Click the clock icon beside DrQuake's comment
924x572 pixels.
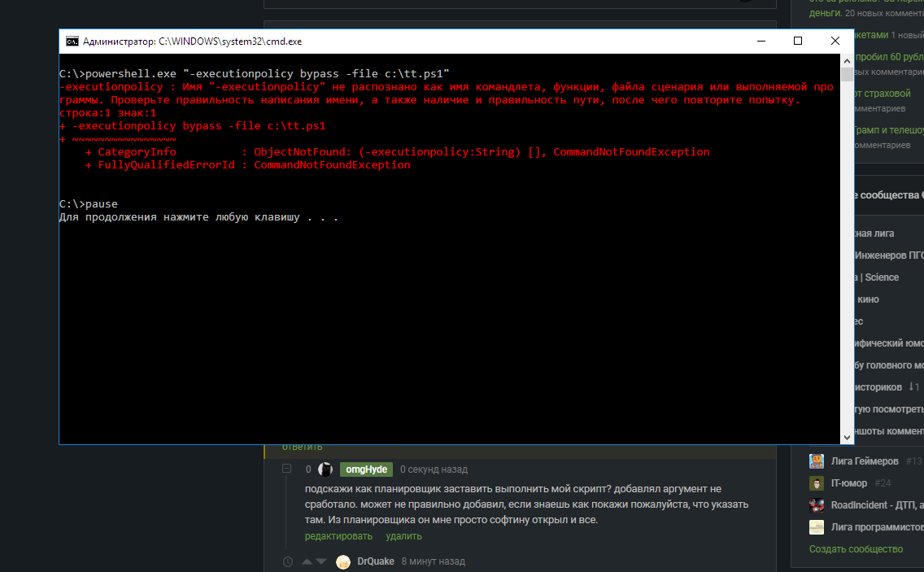pyautogui.click(x=287, y=561)
